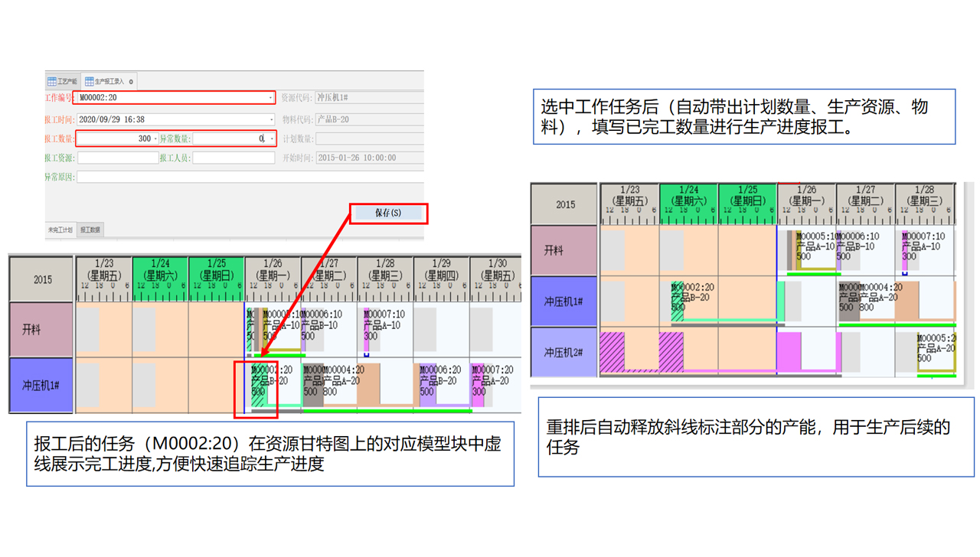Click the 保存(S) save button
The image size is (980, 557).
[388, 213]
